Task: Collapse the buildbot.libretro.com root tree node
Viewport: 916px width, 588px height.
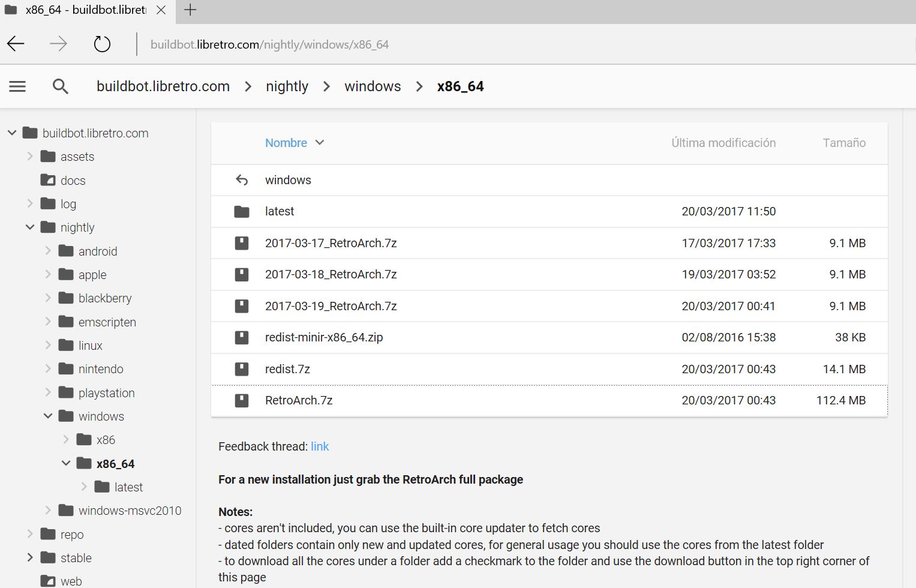Action: [12, 133]
